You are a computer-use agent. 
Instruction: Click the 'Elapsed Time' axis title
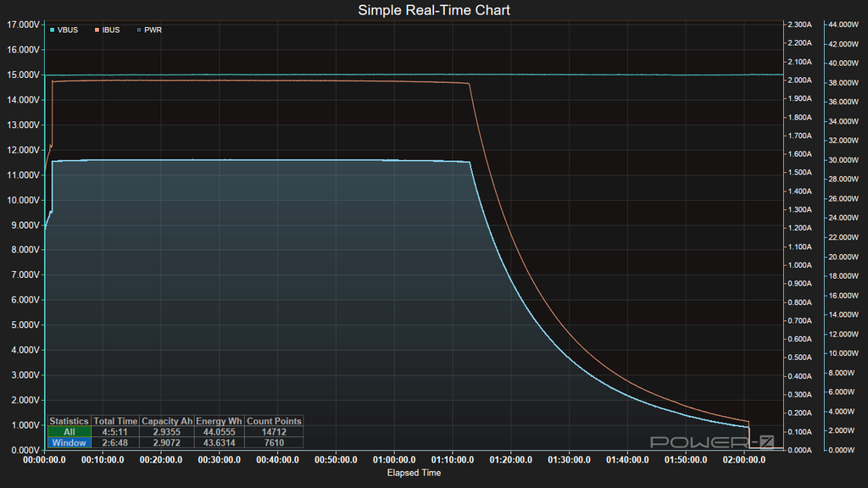pyautogui.click(x=414, y=473)
